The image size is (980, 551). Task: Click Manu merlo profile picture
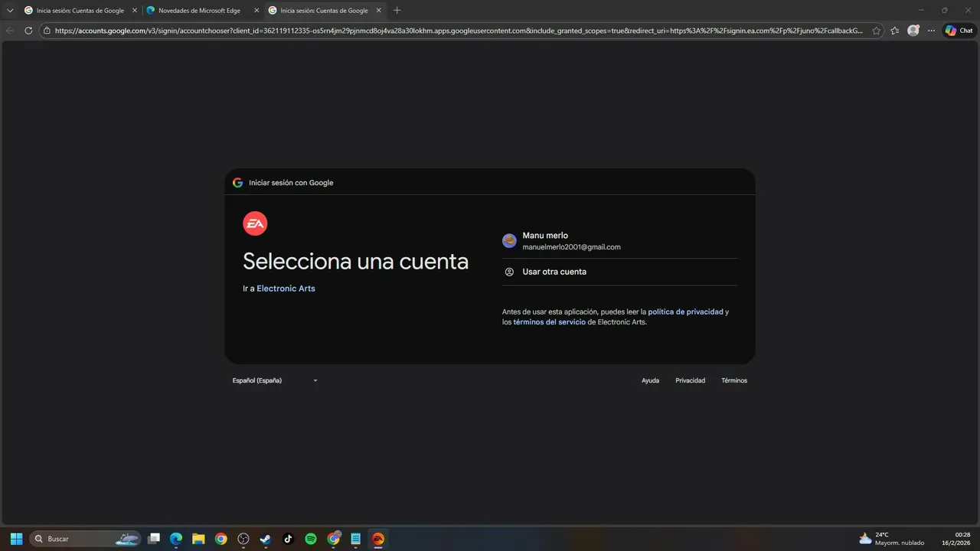tap(509, 241)
